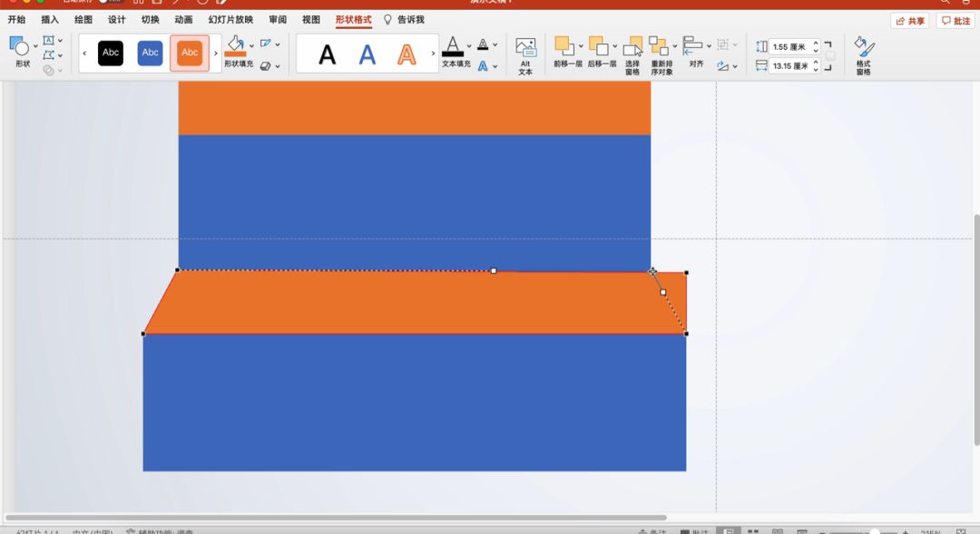Select the black A WordArt style
Image resolution: width=980 pixels, height=534 pixels.
(x=327, y=55)
